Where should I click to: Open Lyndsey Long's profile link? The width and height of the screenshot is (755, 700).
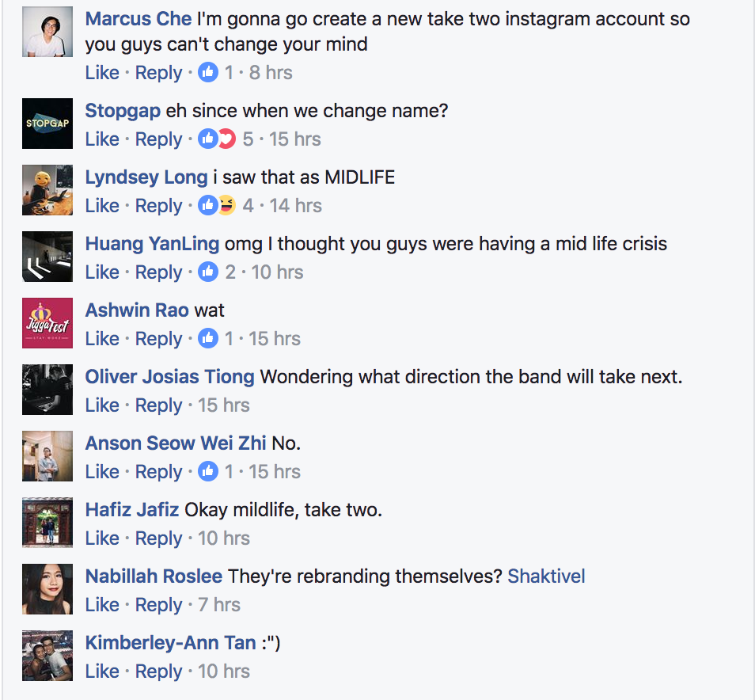[146, 177]
